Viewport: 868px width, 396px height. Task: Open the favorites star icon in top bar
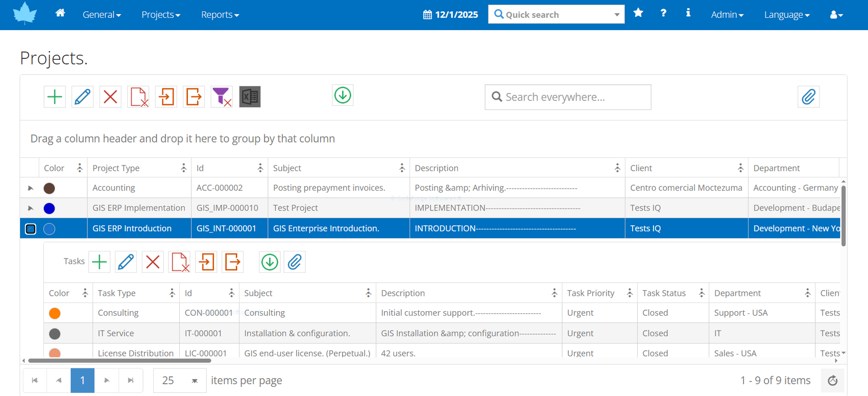click(x=638, y=13)
